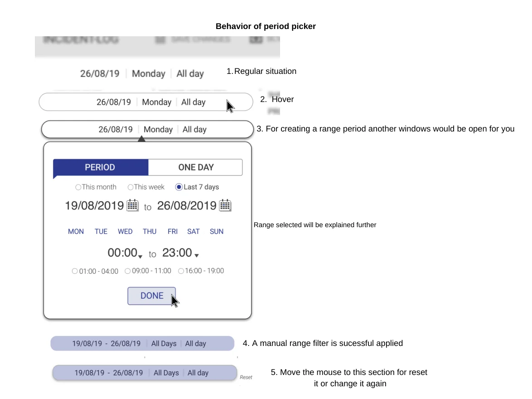Click the 'Behavior of period picker' title
The width and height of the screenshot is (532, 399).
266,26
